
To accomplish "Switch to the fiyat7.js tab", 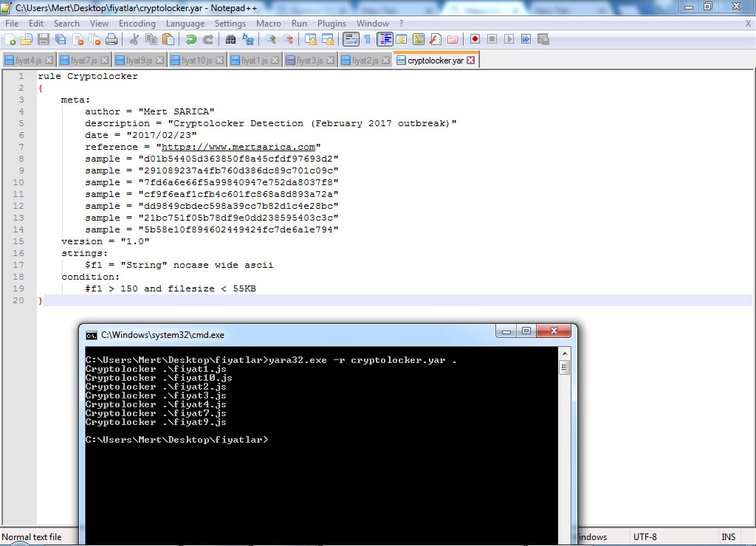I will click(84, 61).
